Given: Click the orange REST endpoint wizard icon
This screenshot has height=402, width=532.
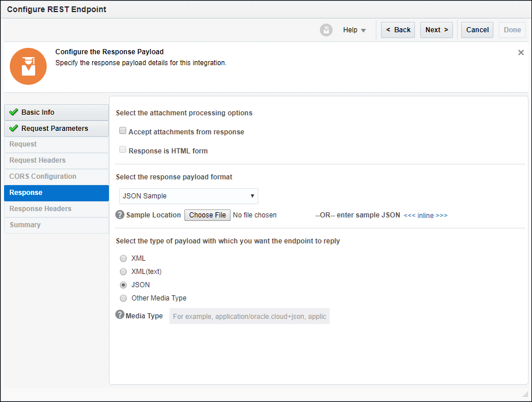Looking at the screenshot, I should pyautogui.click(x=28, y=66).
